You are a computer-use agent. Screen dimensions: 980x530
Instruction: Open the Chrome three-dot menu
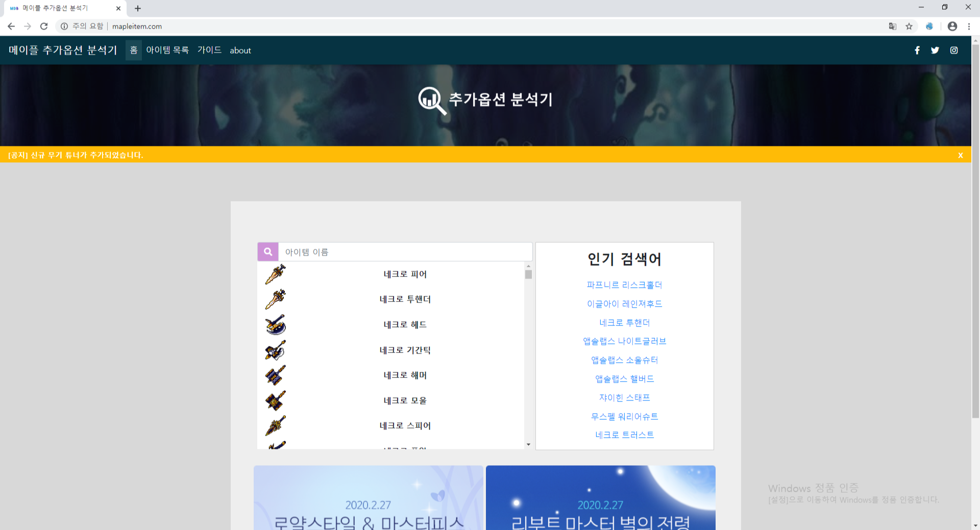[x=969, y=26]
